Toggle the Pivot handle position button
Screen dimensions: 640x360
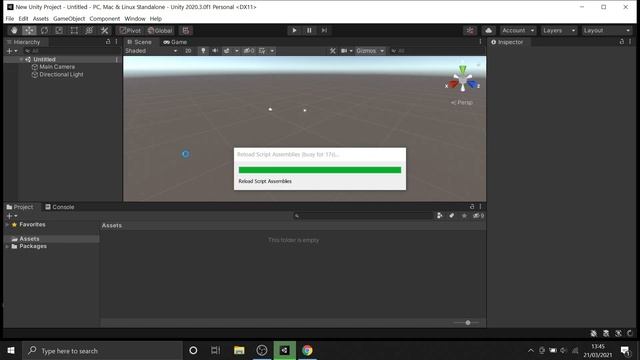130,31
